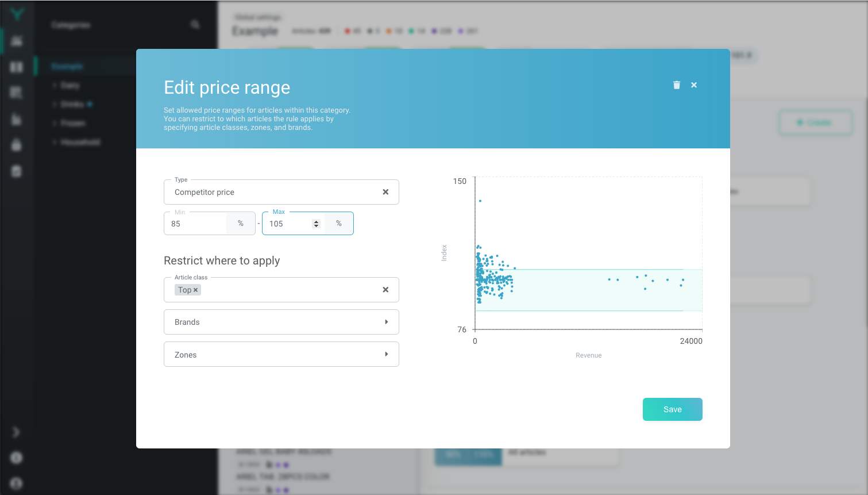The width and height of the screenshot is (868, 495).
Task: Select the first sidebar navigation icon
Action: pyautogui.click(x=16, y=41)
